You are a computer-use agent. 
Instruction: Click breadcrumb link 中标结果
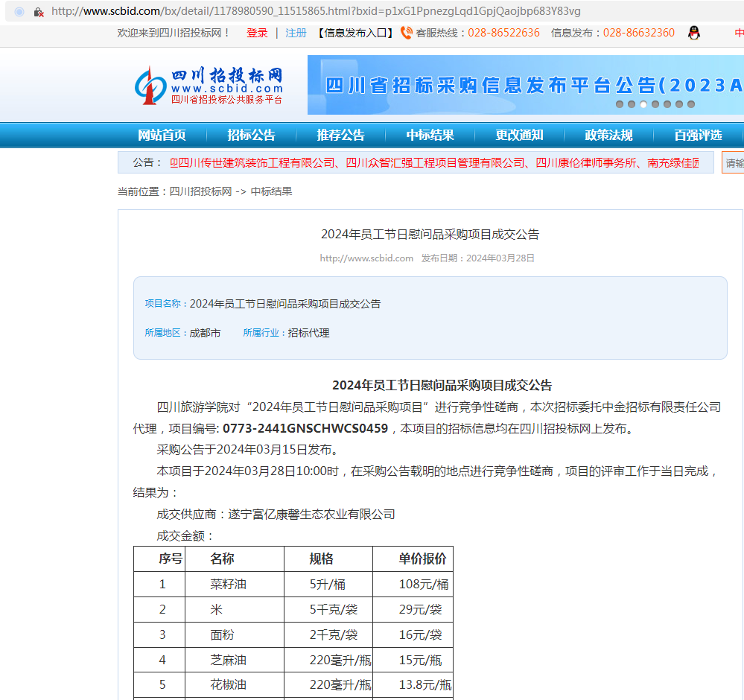coord(271,191)
